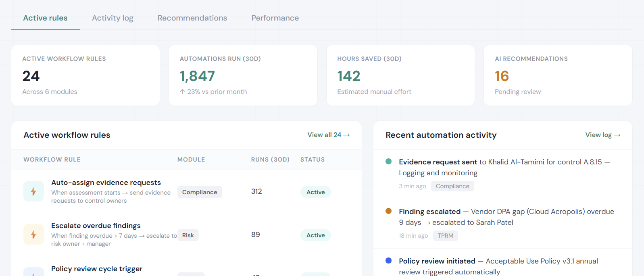Follow the View log link
The height and width of the screenshot is (276, 644).
[x=603, y=135]
